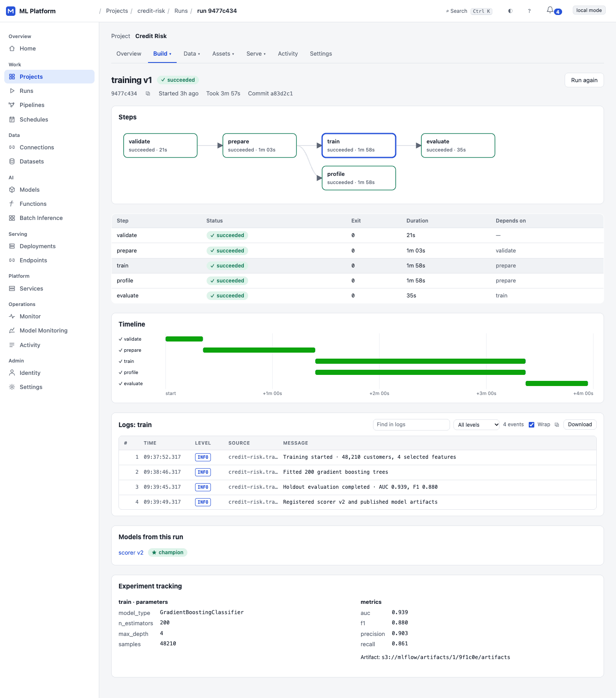616x698 pixels.
Task: Click the Settings gear icon in sidebar
Action: [x=12, y=387]
